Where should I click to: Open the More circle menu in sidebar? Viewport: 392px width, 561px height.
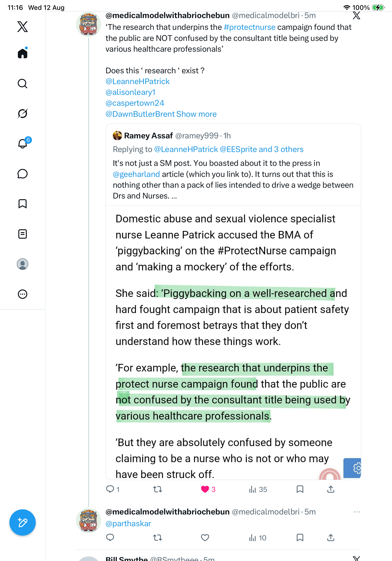point(23,294)
